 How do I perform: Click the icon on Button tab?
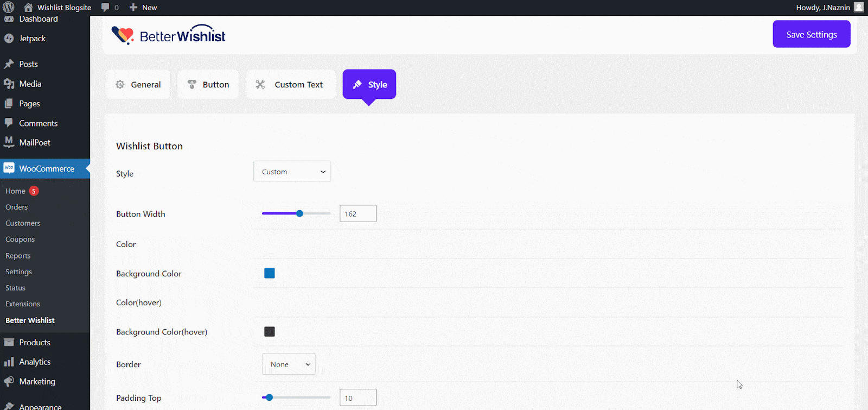click(x=192, y=85)
